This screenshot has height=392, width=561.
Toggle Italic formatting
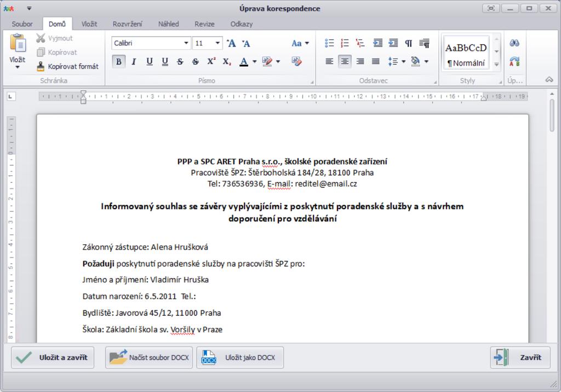[134, 61]
